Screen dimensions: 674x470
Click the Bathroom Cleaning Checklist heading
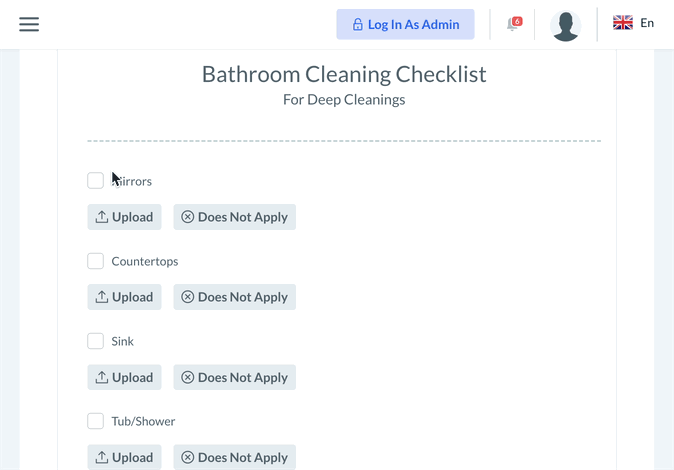click(344, 74)
